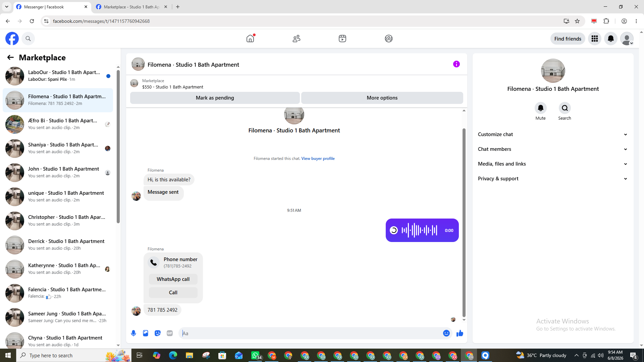Open Shaniya Studio 1 Bath conversation
The image size is (644, 362).
pos(58,148)
